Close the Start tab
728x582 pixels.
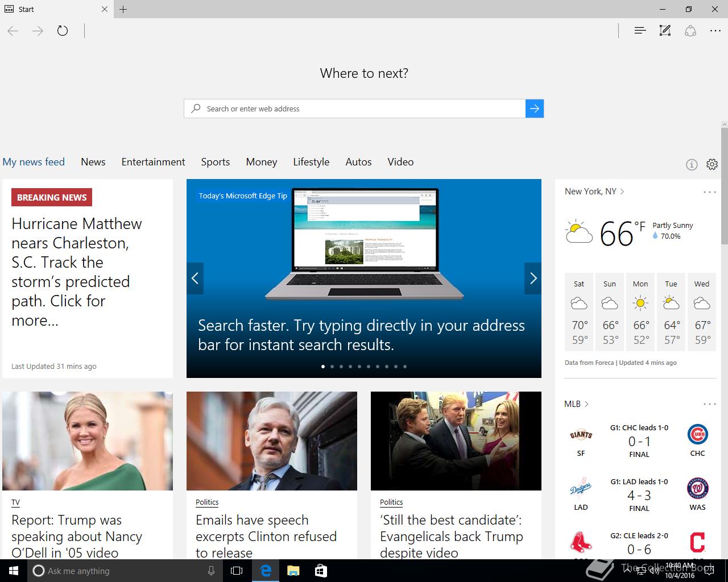[x=105, y=9]
